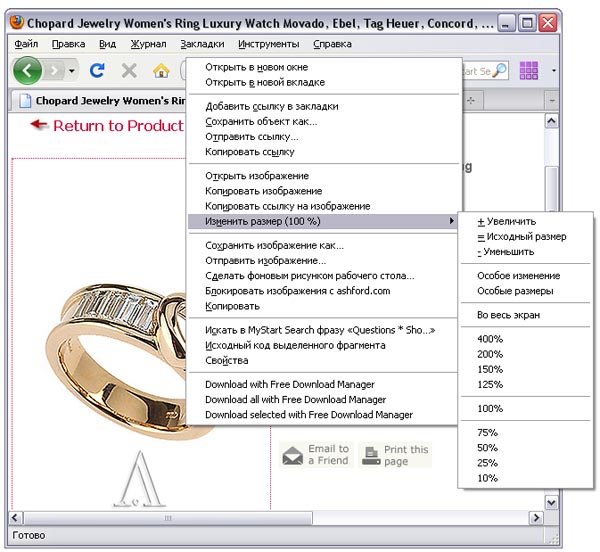Image resolution: width=600 pixels, height=552 pixels.
Task: Set image size to 10%
Action: [525, 478]
